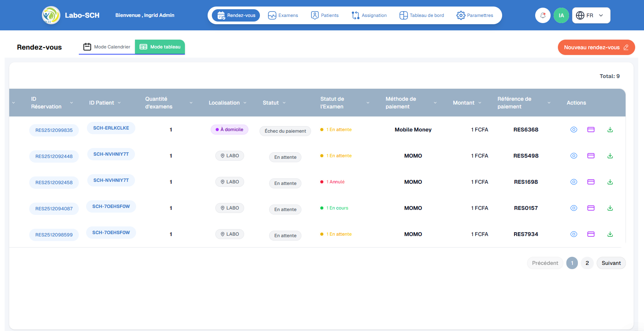This screenshot has width=644, height=331.
Task: Expand the Localisation column filter
Action: [245, 103]
